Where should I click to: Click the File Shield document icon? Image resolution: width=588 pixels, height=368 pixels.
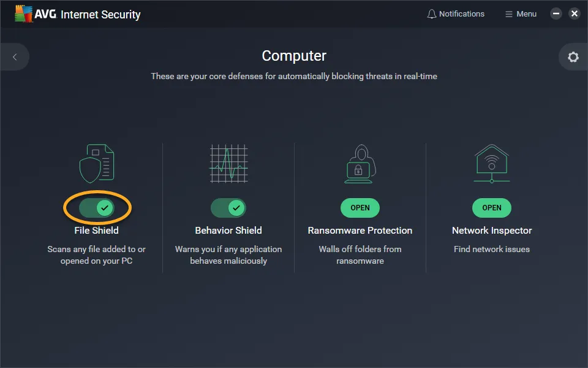(97, 164)
